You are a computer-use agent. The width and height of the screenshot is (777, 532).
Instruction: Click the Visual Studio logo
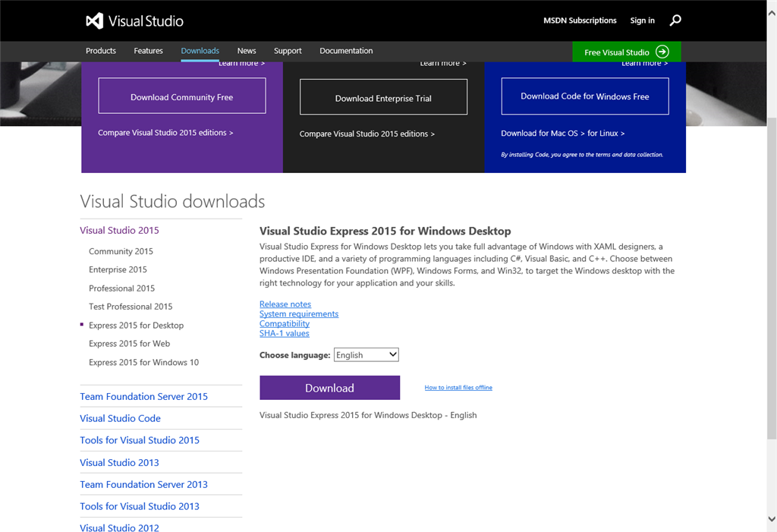[x=134, y=20]
